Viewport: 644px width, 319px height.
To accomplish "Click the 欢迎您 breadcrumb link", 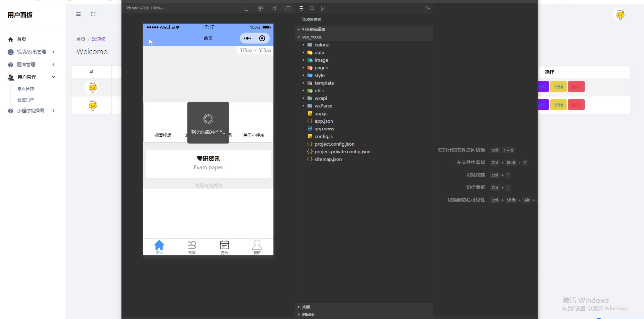I will click(99, 39).
